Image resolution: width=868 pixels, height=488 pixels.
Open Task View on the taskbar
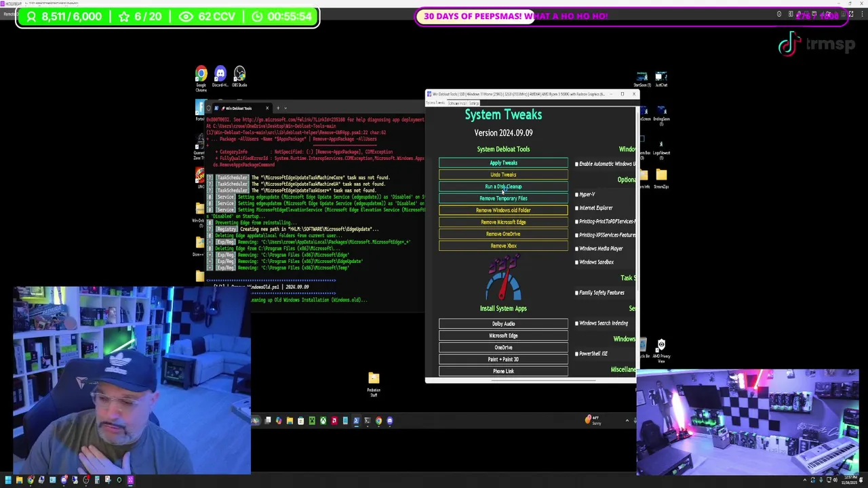[x=268, y=421]
